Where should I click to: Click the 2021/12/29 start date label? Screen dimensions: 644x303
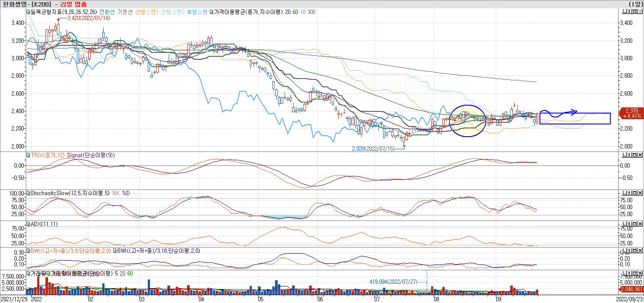[x=14, y=300]
